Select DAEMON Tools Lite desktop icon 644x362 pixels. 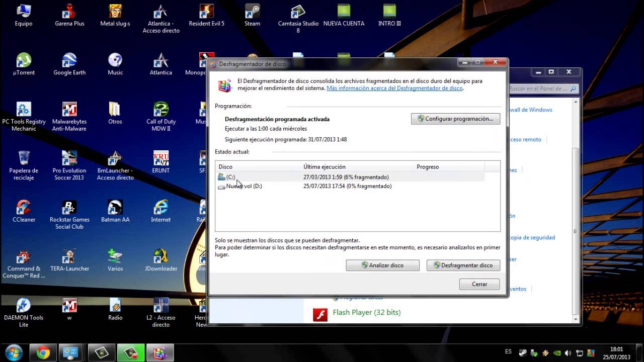tap(24, 312)
